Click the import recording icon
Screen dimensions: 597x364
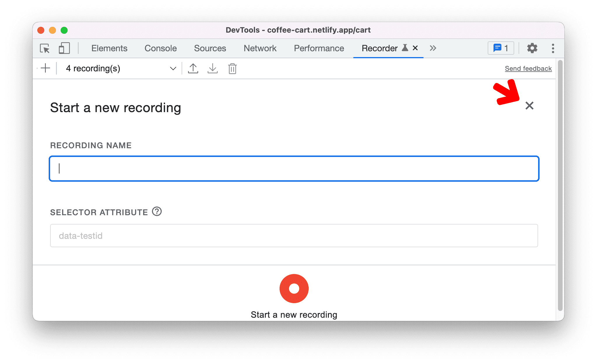tap(213, 69)
